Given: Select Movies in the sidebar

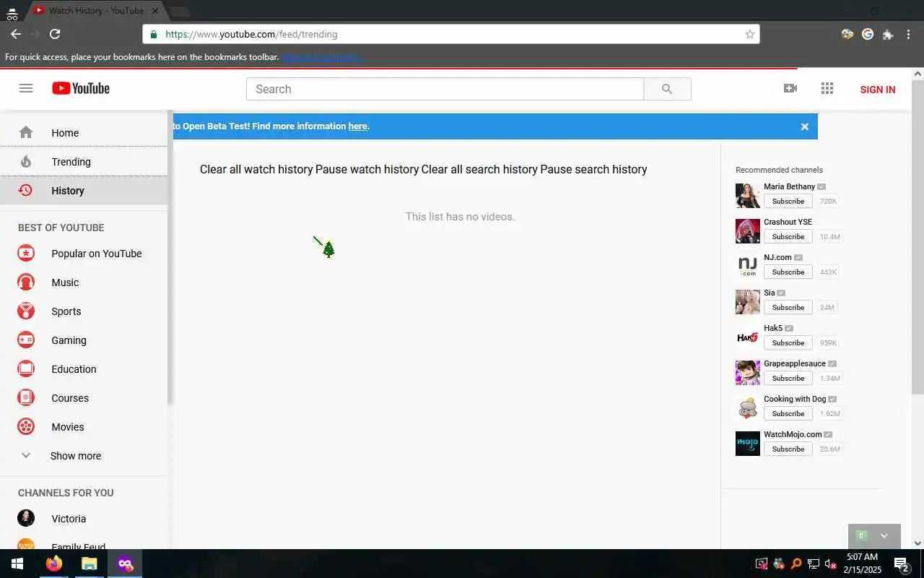Looking at the screenshot, I should [84, 427].
